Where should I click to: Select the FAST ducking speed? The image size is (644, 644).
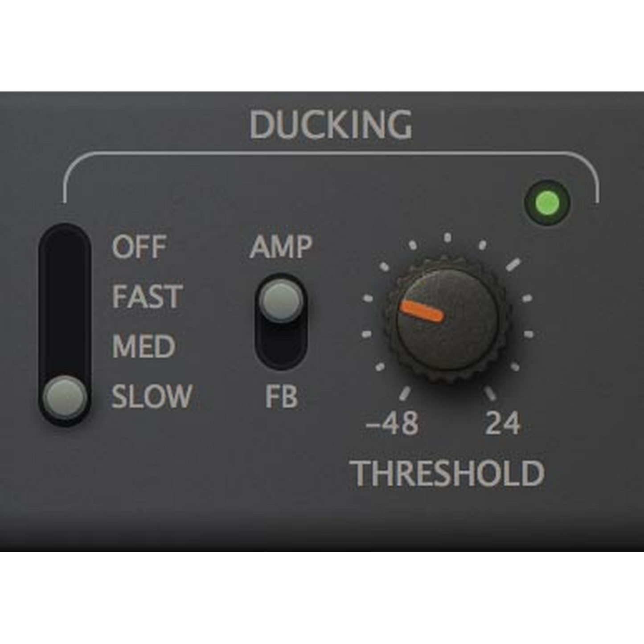pyautogui.click(x=147, y=296)
